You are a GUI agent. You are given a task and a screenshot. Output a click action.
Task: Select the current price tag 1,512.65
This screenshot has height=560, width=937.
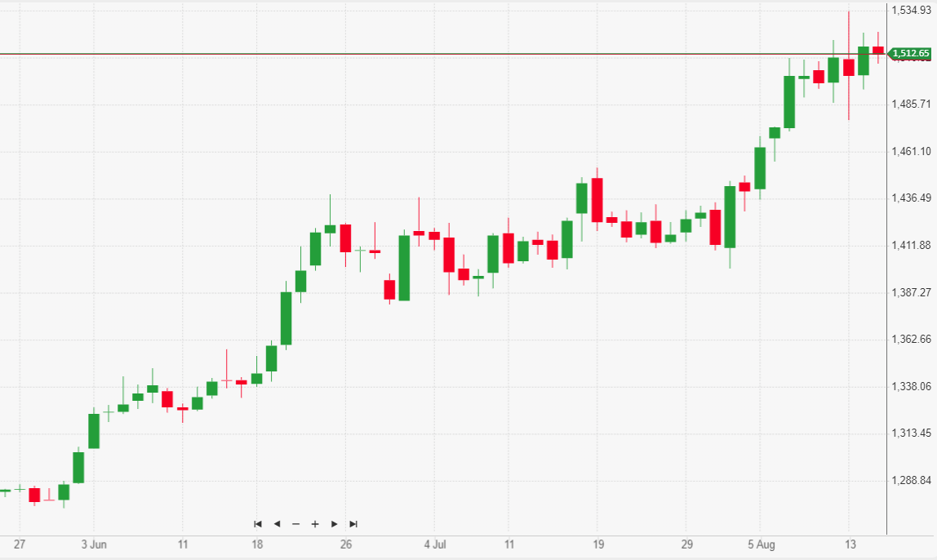(910, 54)
